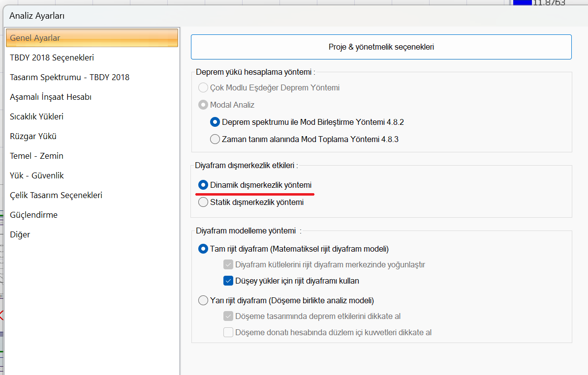
Task: Select Diğer in the settings list
Action: pos(20,234)
